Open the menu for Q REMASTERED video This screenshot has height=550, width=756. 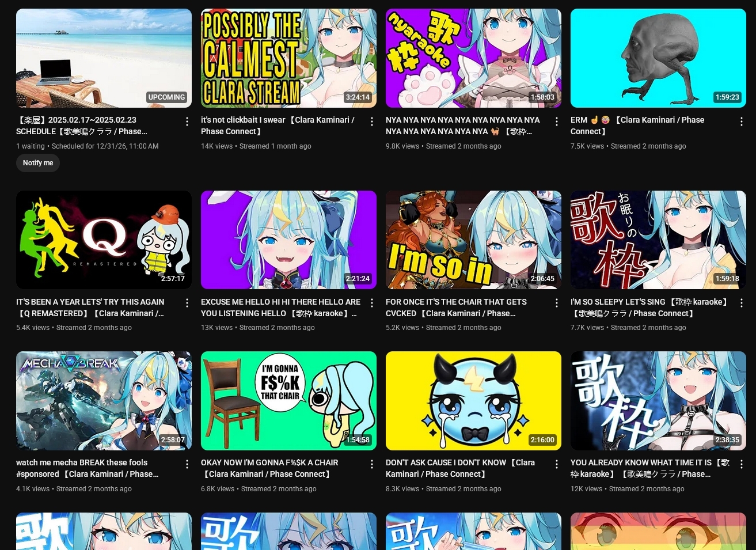(x=187, y=303)
